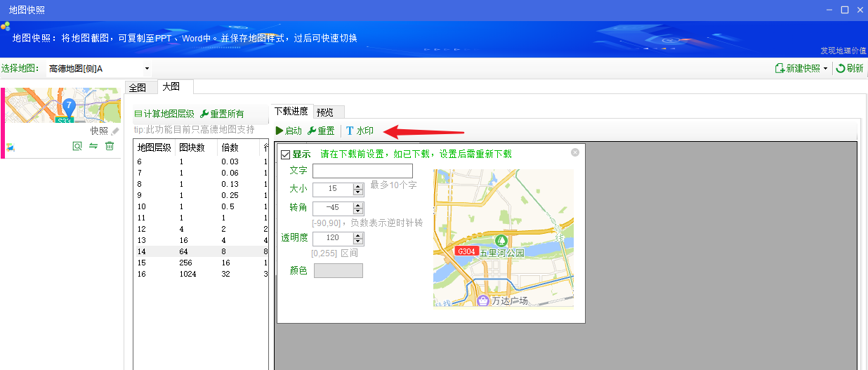Image resolution: width=868 pixels, height=370 pixels.
Task: Click the app logo icon in header banner
Action: click(x=6, y=26)
